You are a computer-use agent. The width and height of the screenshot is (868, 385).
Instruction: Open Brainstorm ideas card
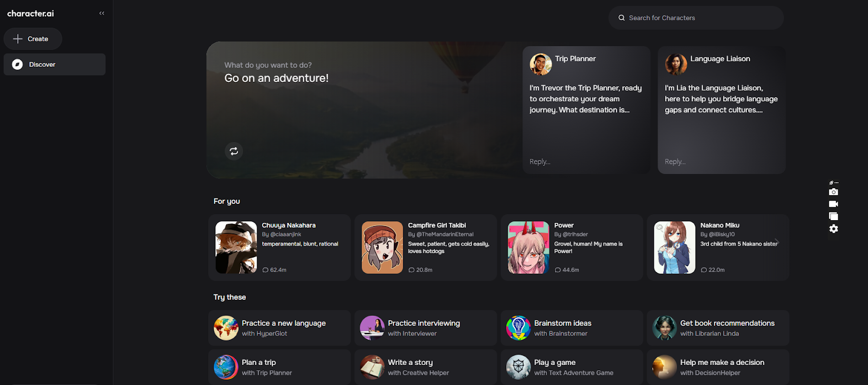point(572,328)
